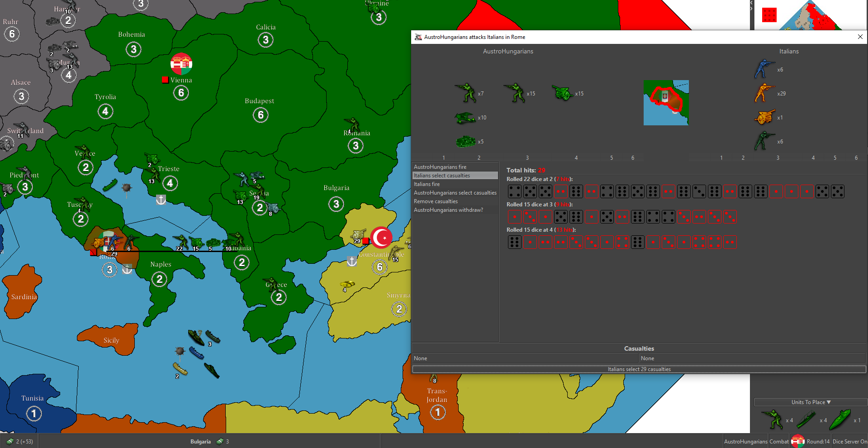Click the world minimap in top-right corner
The image size is (868, 448).
[x=810, y=16]
